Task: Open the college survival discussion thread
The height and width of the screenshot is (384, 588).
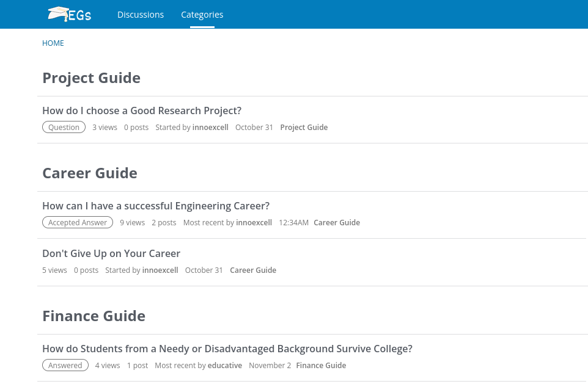Action: tap(227, 349)
